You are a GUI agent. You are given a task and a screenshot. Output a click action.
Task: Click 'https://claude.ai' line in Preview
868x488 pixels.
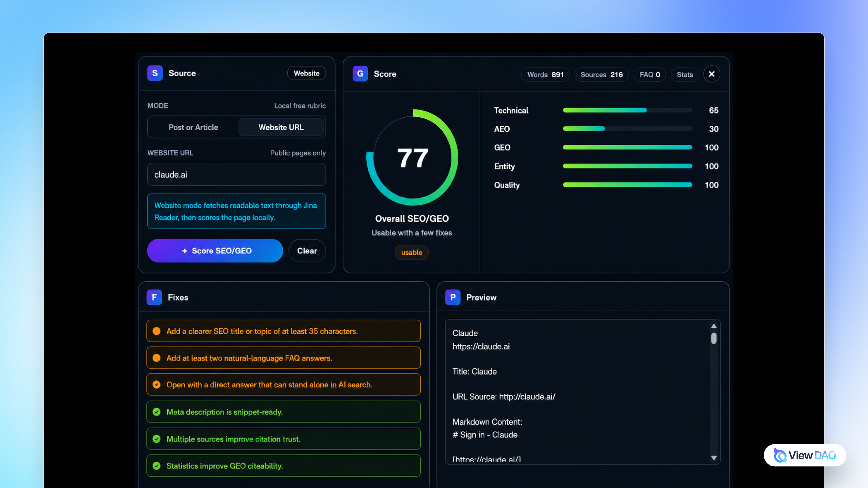(x=481, y=346)
